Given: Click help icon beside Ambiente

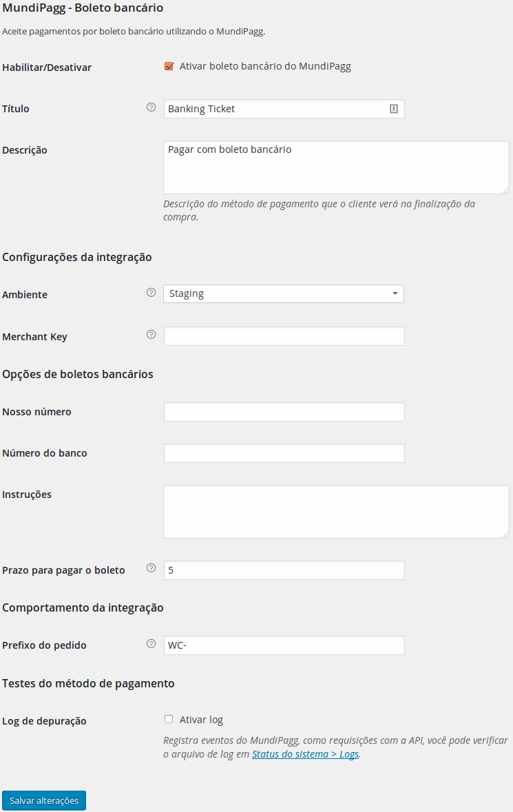Looking at the screenshot, I should pos(151,293).
